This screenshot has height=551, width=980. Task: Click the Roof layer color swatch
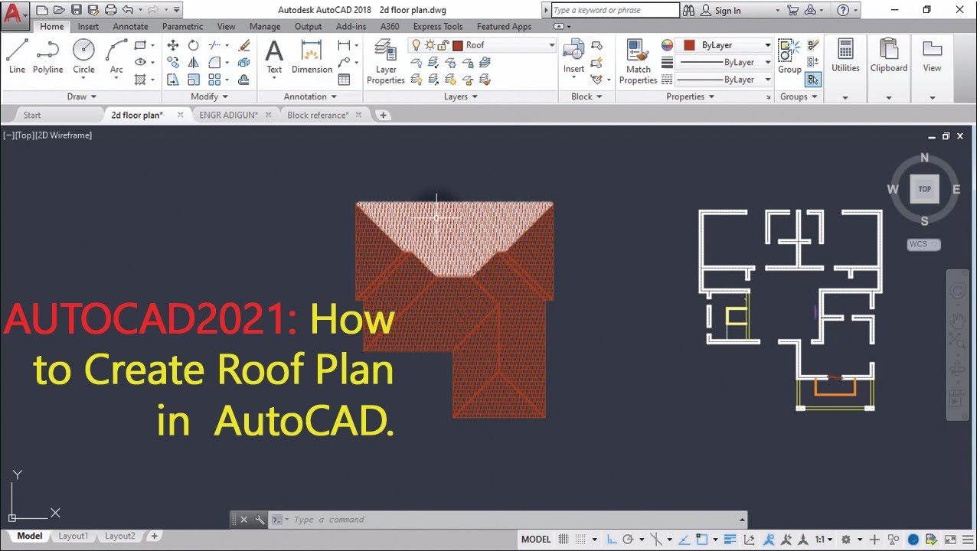458,45
